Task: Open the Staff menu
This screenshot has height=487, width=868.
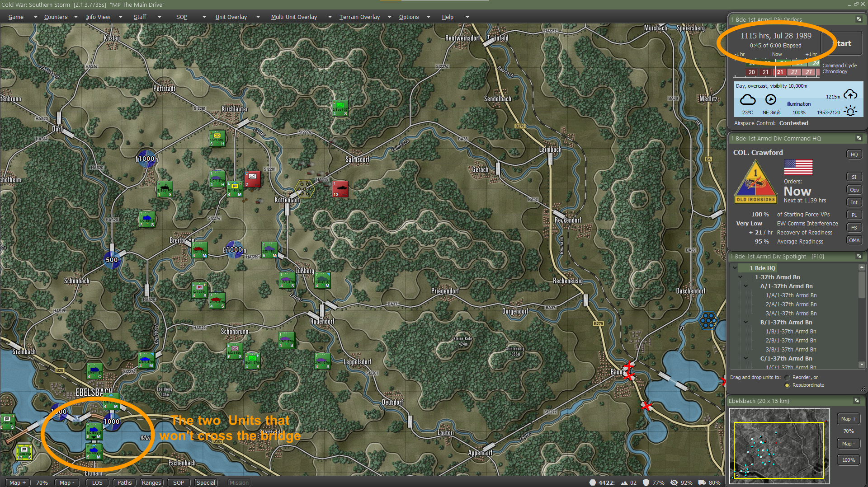Action: tap(140, 17)
